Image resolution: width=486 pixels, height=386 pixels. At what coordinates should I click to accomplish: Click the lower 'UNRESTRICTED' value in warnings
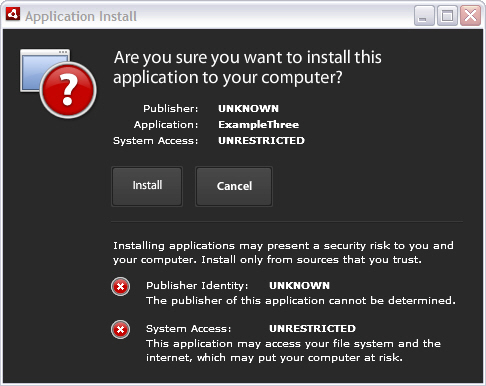click(x=312, y=329)
